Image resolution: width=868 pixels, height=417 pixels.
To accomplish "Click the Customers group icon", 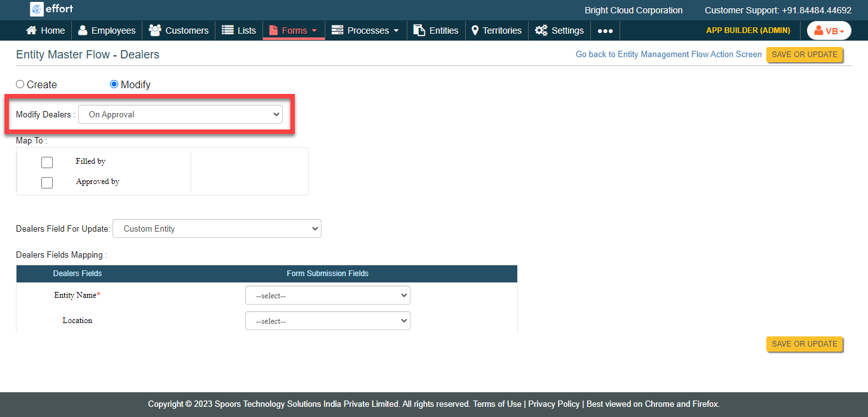I will [154, 30].
